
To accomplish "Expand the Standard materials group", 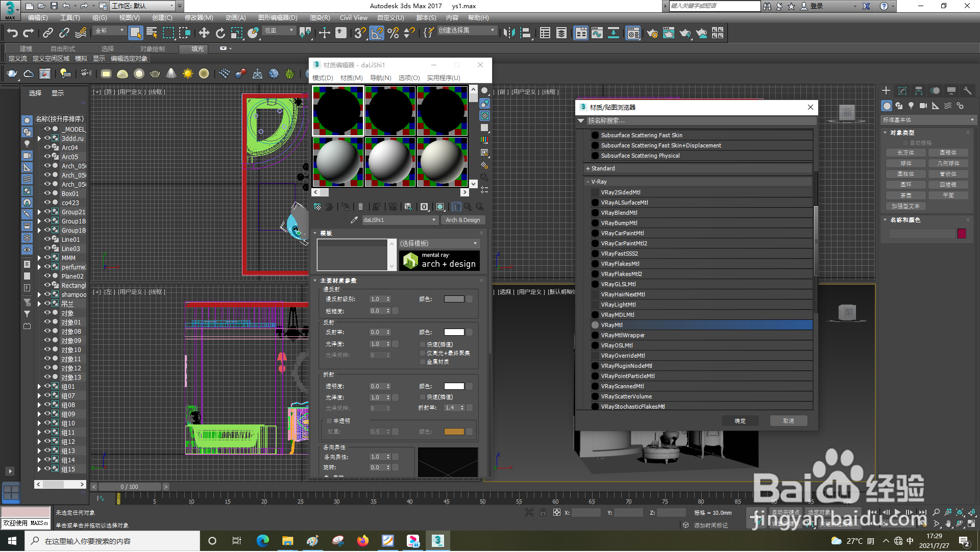I will coord(588,168).
